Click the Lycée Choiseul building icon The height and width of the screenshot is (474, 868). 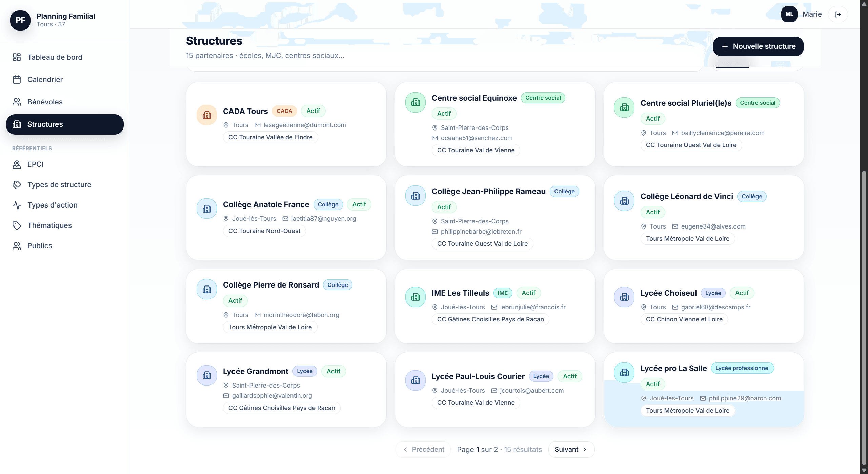pos(624,297)
